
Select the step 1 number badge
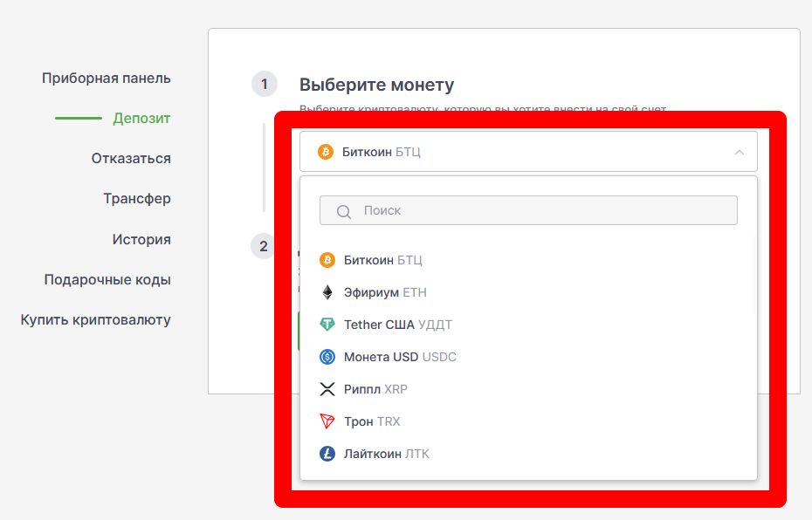click(x=264, y=85)
